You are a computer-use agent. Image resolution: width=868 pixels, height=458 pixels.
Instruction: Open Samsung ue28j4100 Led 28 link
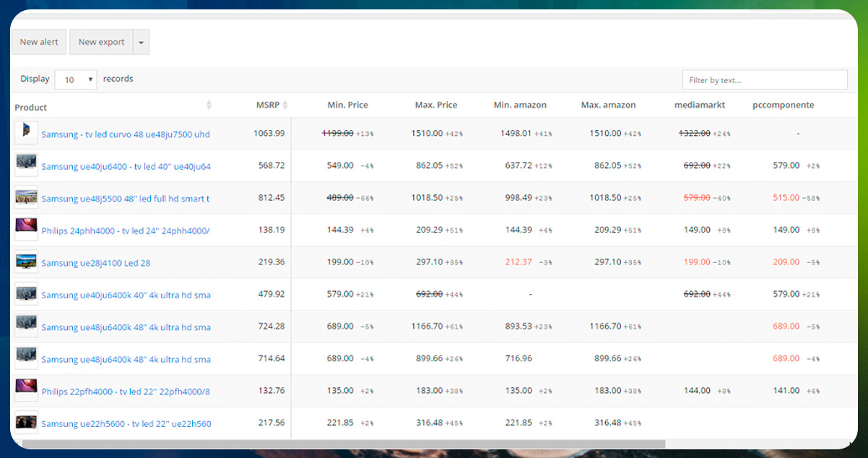tap(96, 263)
